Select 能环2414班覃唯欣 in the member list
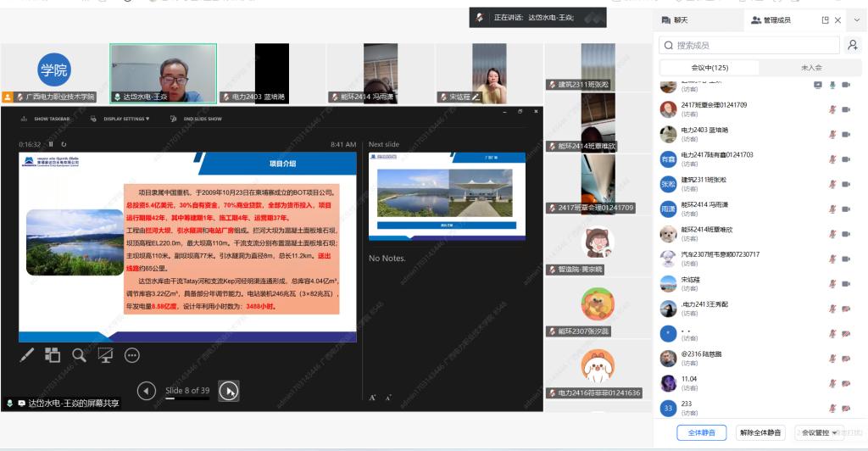This screenshot has width=868, height=451. 759,234
